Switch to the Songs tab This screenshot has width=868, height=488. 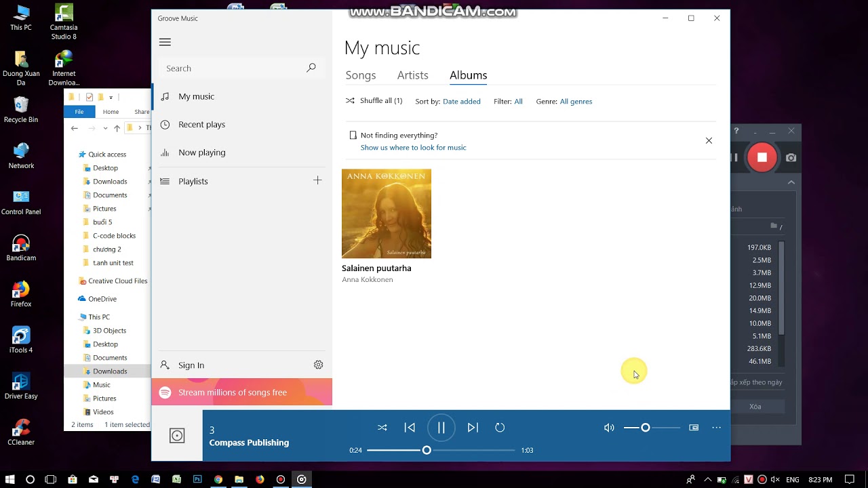tap(361, 75)
